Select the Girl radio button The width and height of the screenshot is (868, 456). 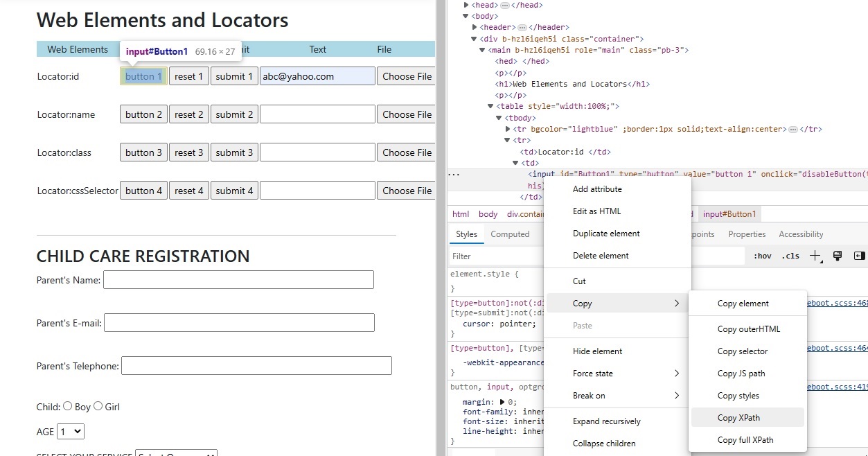pos(98,406)
